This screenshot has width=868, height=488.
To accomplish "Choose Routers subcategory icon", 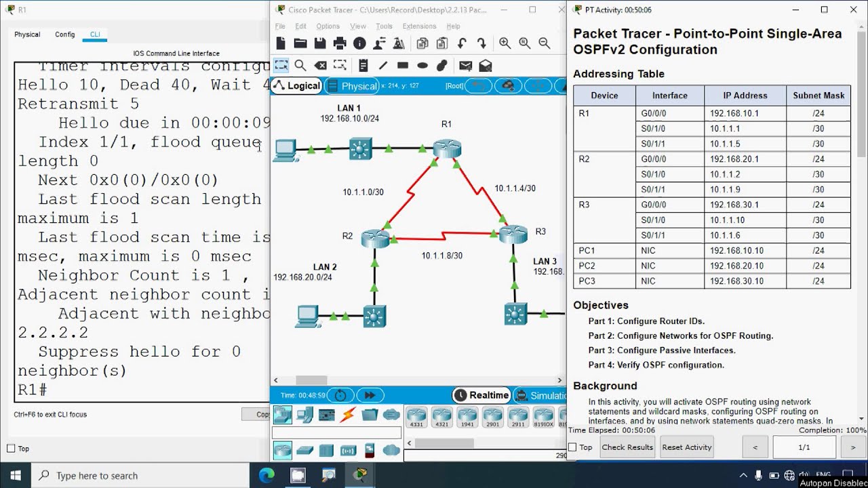I will (282, 450).
